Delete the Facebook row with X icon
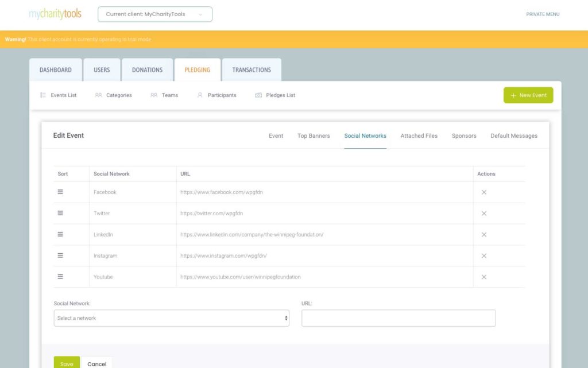The width and height of the screenshot is (588, 368). (483, 192)
